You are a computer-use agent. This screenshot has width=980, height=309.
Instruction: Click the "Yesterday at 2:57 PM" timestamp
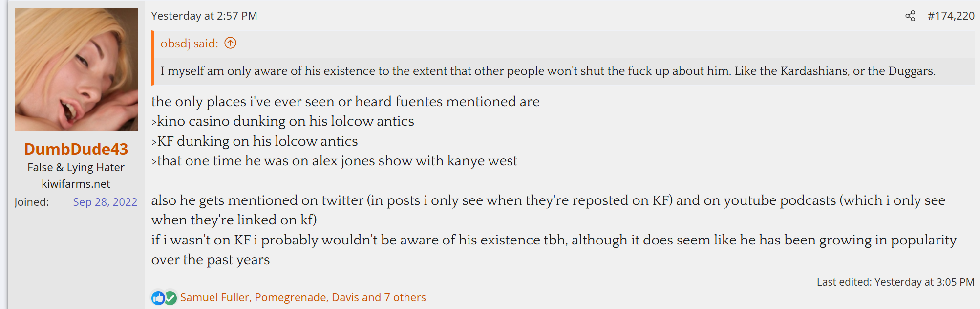coord(204,16)
